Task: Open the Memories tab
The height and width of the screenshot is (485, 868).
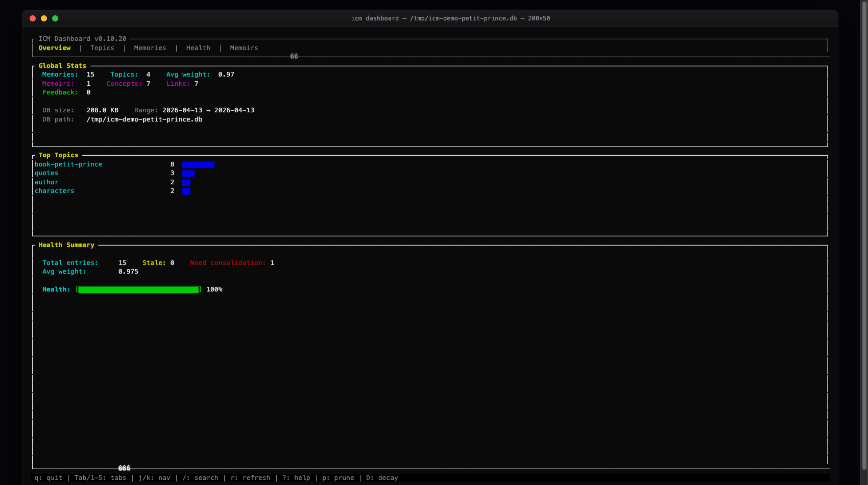Action: [x=150, y=47]
